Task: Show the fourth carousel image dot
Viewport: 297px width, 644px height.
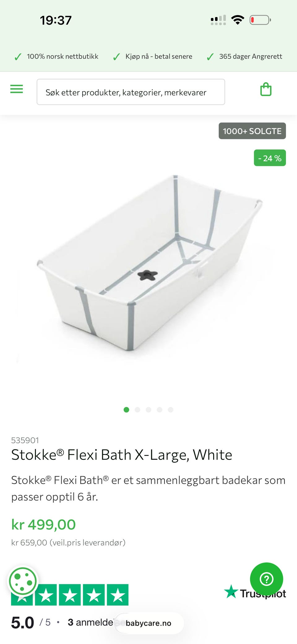Action: pyautogui.click(x=160, y=410)
